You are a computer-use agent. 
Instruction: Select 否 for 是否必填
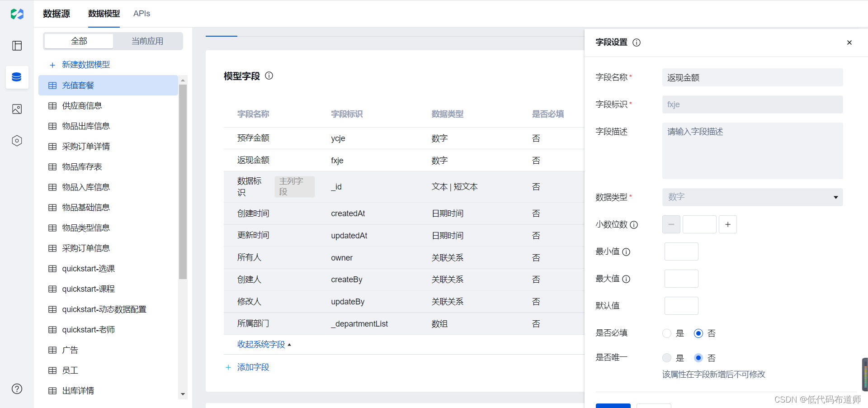[698, 333]
